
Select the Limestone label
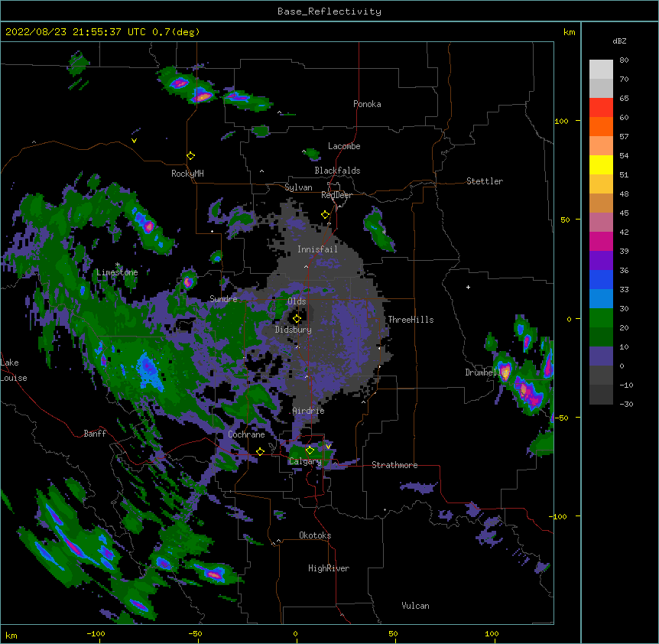117,272
